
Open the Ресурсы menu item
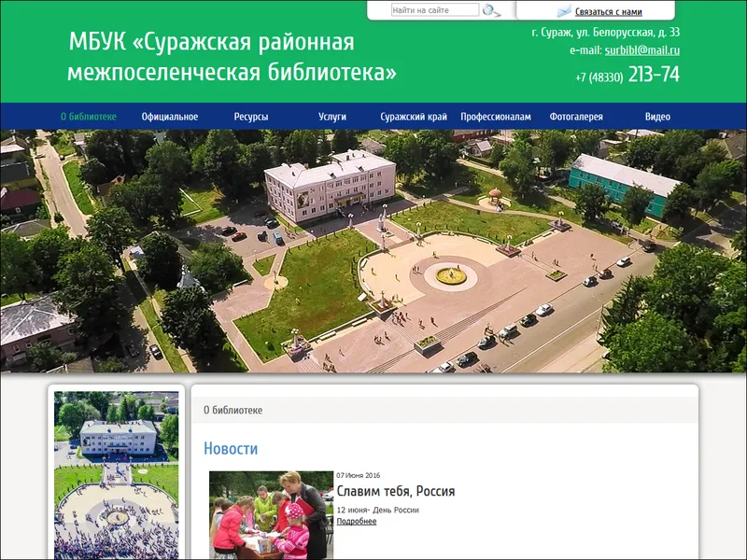(251, 117)
